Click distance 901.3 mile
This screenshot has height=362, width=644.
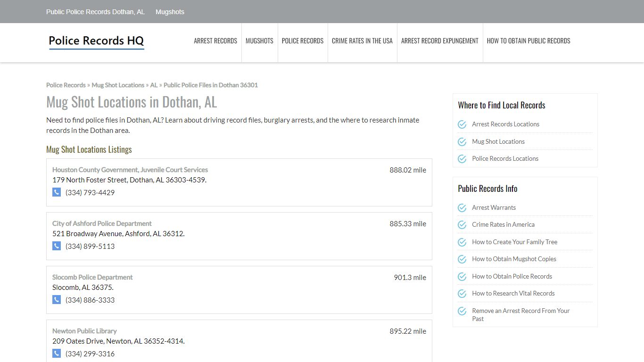coord(410,278)
